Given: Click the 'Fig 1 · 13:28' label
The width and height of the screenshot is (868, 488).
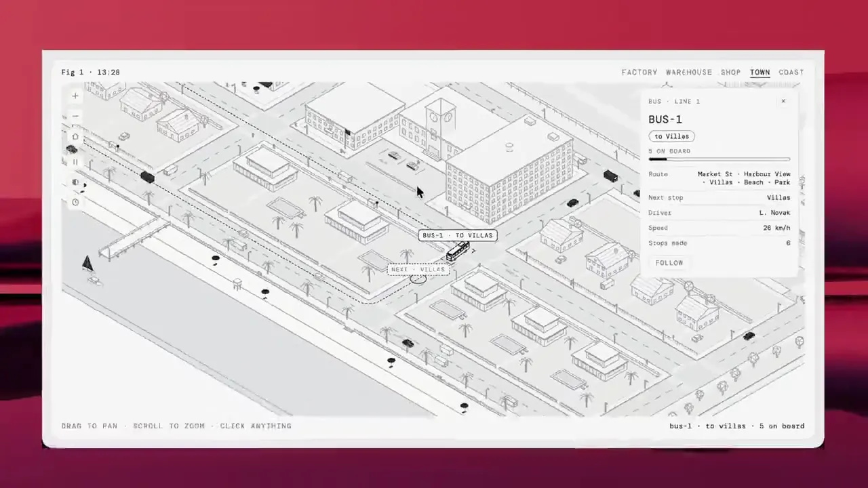Looking at the screenshot, I should (91, 73).
